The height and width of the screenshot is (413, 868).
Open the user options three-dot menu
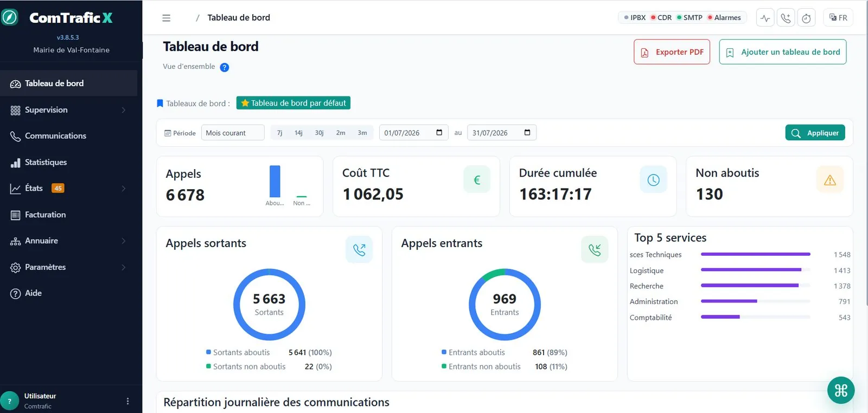[127, 401]
